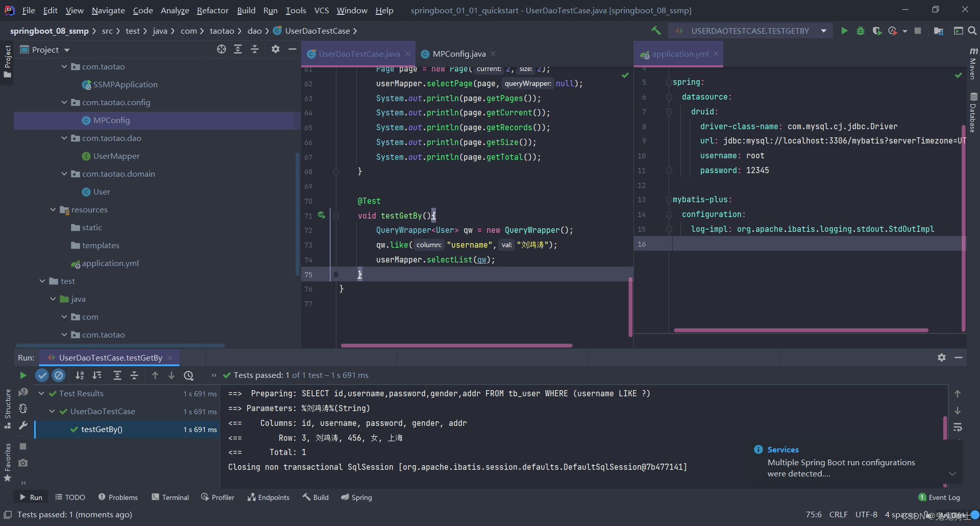Sort test results by duration
Viewport: 980px width, 526px height.
coord(97,375)
